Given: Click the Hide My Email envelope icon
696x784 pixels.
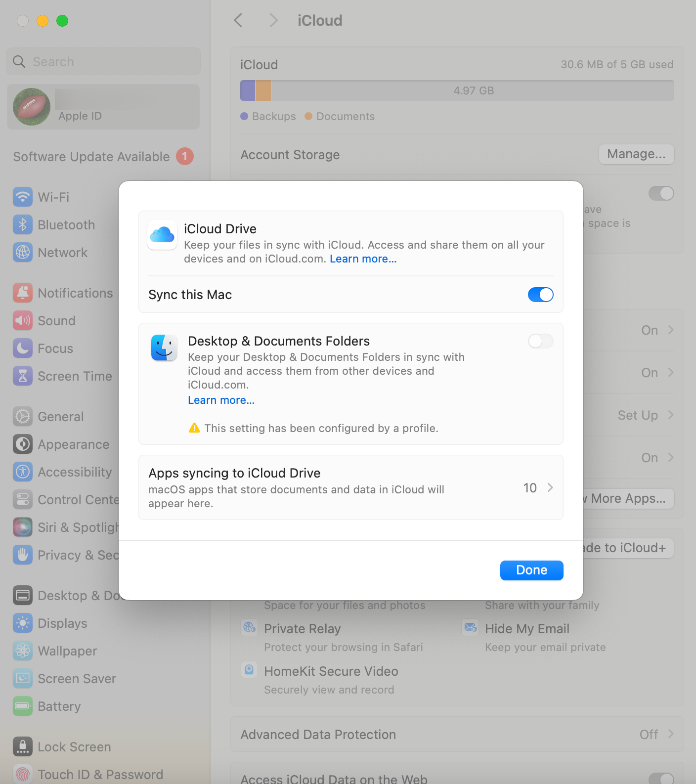Looking at the screenshot, I should click(470, 627).
